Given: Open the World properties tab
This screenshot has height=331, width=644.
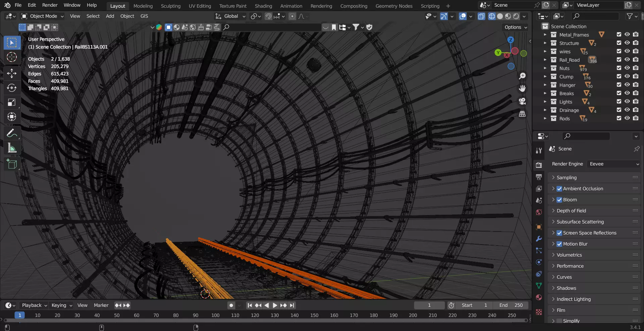Looking at the screenshot, I should pyautogui.click(x=539, y=212).
